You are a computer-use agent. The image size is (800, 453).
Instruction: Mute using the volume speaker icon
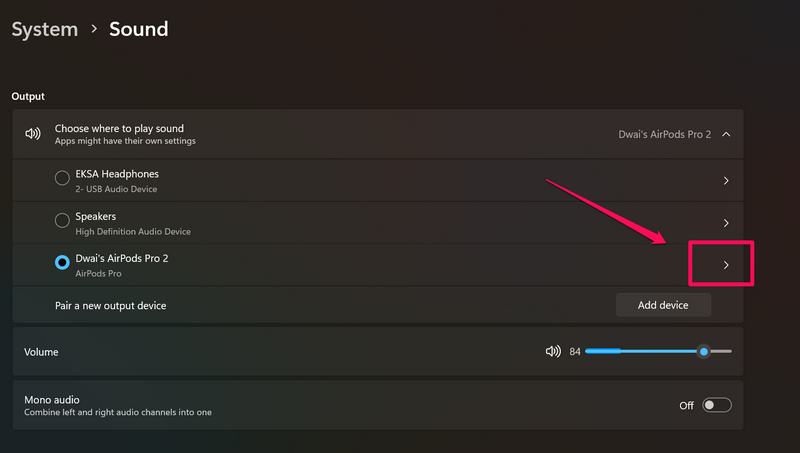coord(552,351)
